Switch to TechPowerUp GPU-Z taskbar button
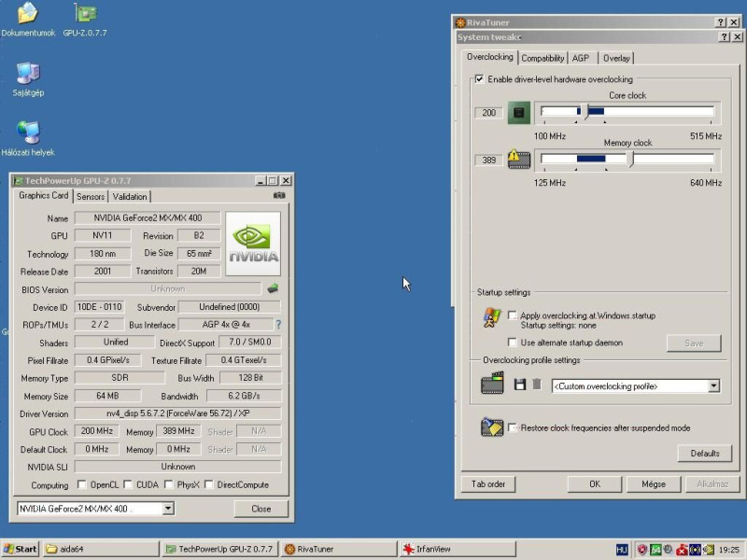 tap(220, 549)
